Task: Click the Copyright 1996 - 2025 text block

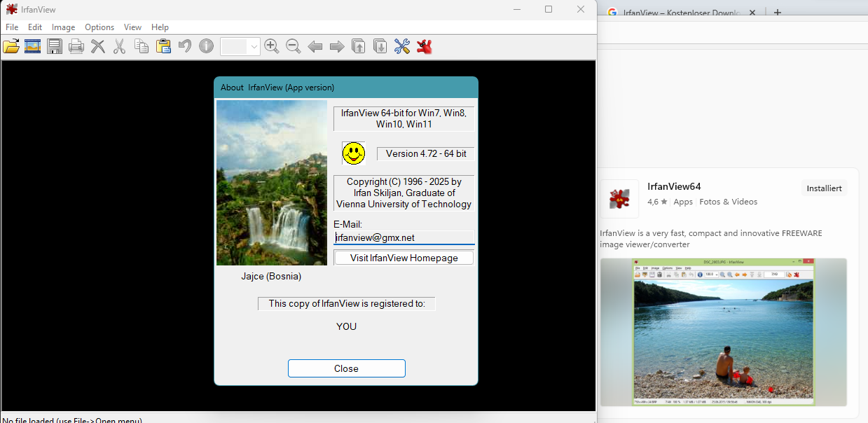Action: coord(404,193)
